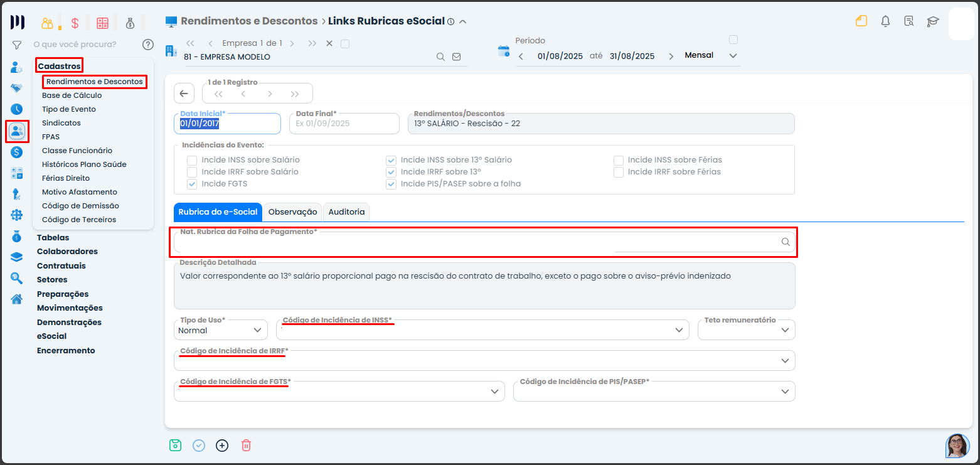Open the Colaboradores menu section
This screenshot has width=980, height=465.
coord(68,252)
